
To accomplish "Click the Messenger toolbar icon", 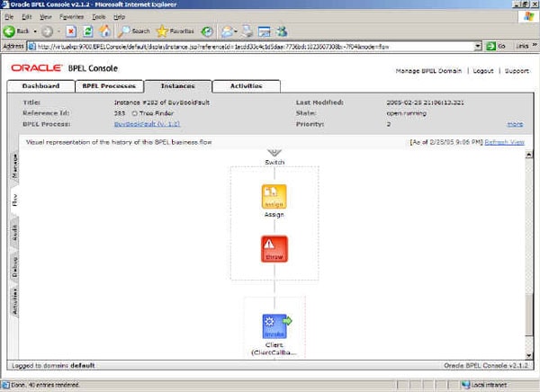I will [282, 31].
